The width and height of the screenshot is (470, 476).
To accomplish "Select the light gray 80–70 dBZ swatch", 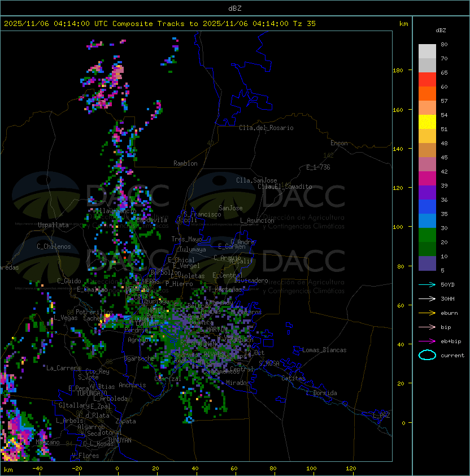I will pos(427,51).
